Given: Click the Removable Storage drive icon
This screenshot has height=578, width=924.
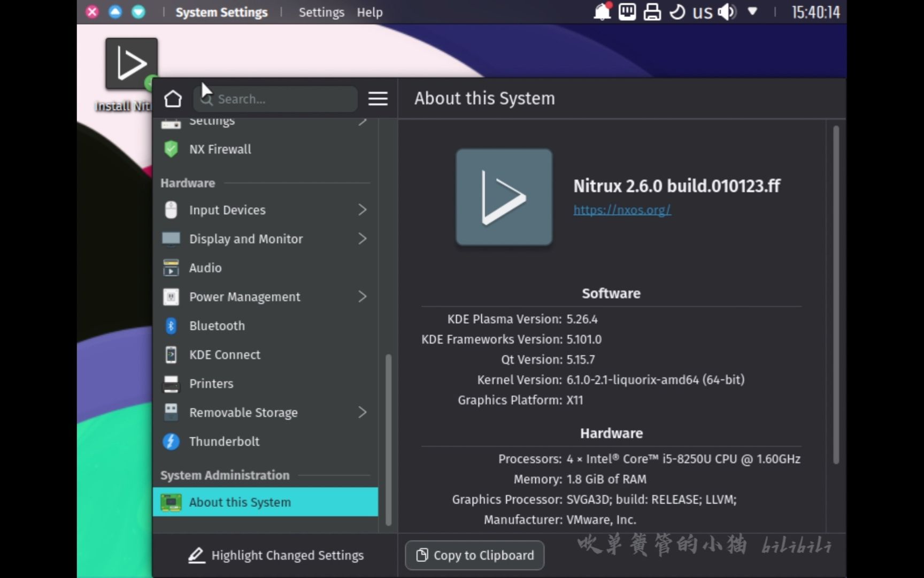Looking at the screenshot, I should click(171, 412).
